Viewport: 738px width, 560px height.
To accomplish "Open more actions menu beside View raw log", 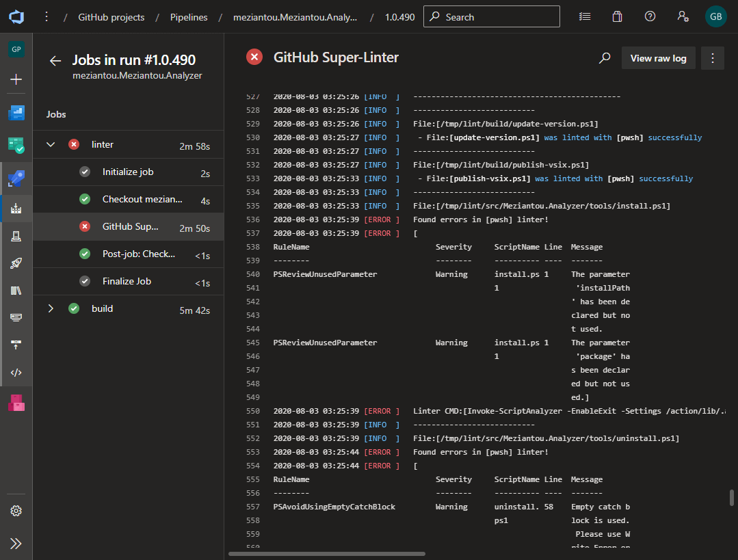I will (713, 58).
